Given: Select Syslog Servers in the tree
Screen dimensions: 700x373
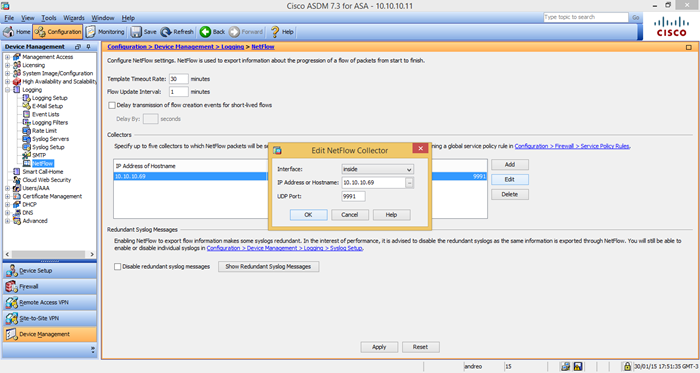Looking at the screenshot, I should tap(50, 139).
